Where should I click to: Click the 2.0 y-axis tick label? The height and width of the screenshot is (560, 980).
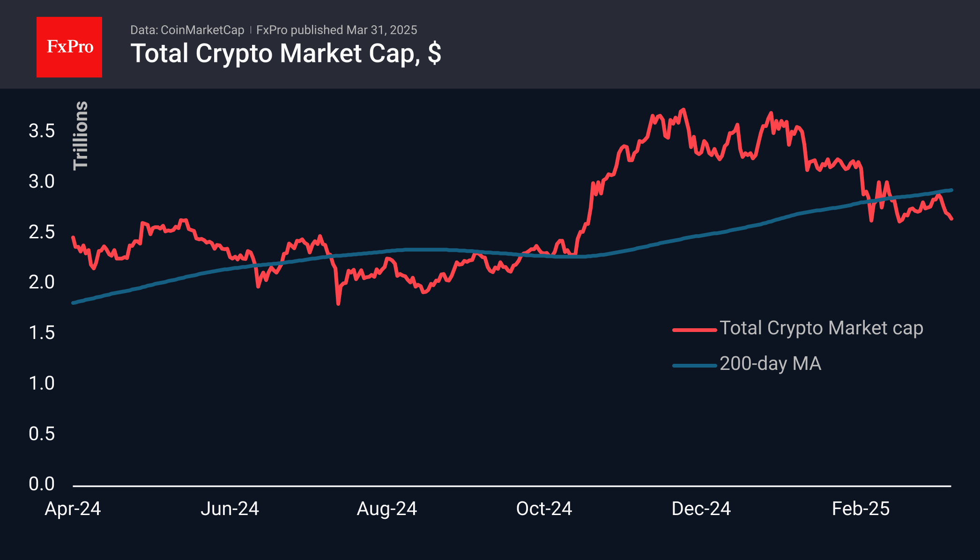42,282
